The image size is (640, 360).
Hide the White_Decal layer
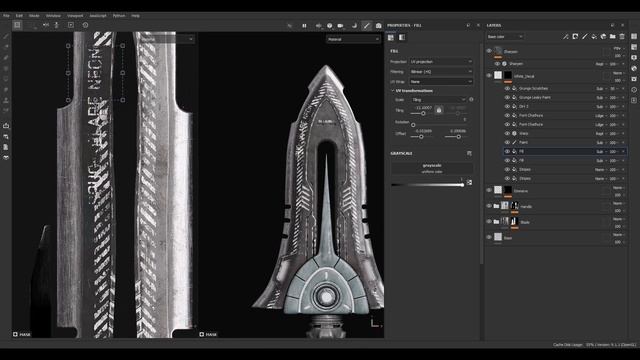[489, 75]
